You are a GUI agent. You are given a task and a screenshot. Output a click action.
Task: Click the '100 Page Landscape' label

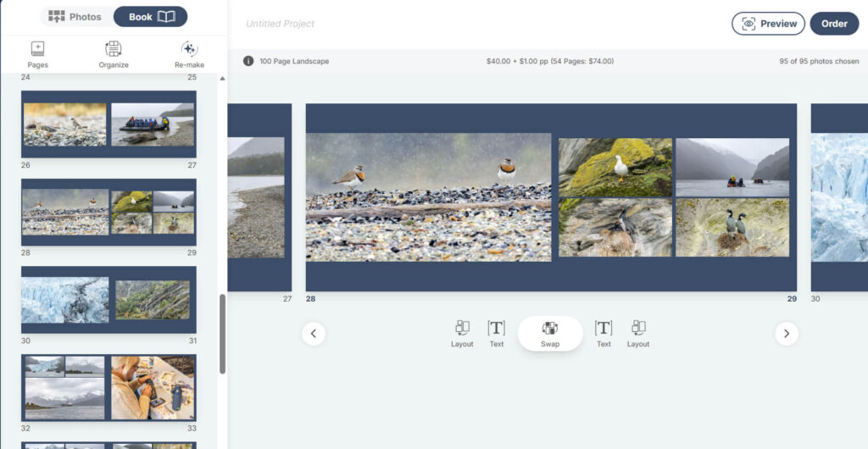(294, 61)
